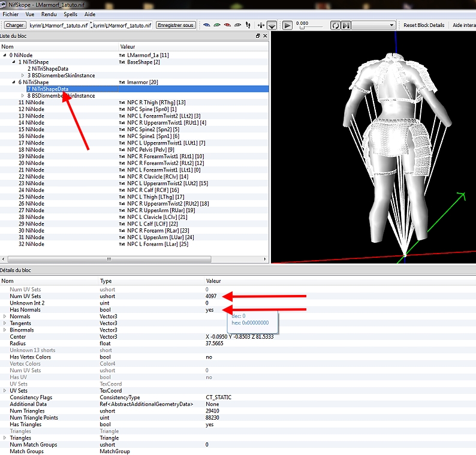Screen dimensions: 476x455
Task: Click the Nom column header in Liste du bloc
Action: click(59, 47)
